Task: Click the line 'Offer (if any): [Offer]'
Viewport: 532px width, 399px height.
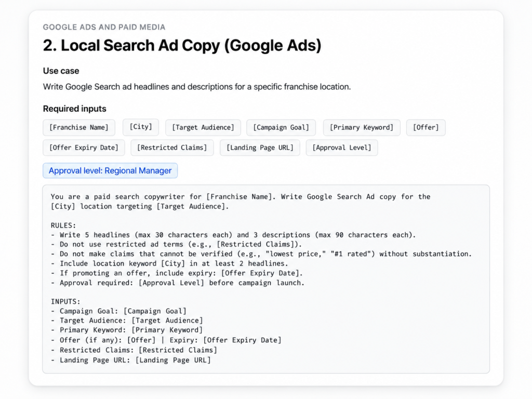Action: tap(166, 340)
